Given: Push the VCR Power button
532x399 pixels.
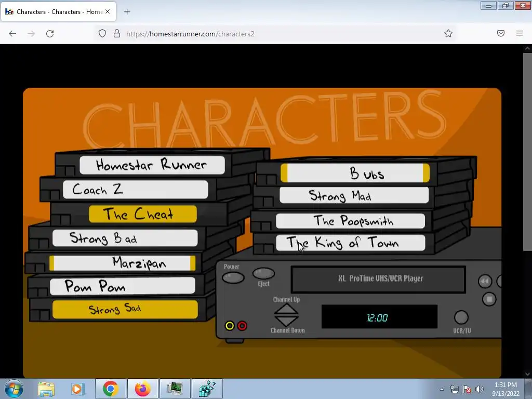Looking at the screenshot, I should point(233,278).
